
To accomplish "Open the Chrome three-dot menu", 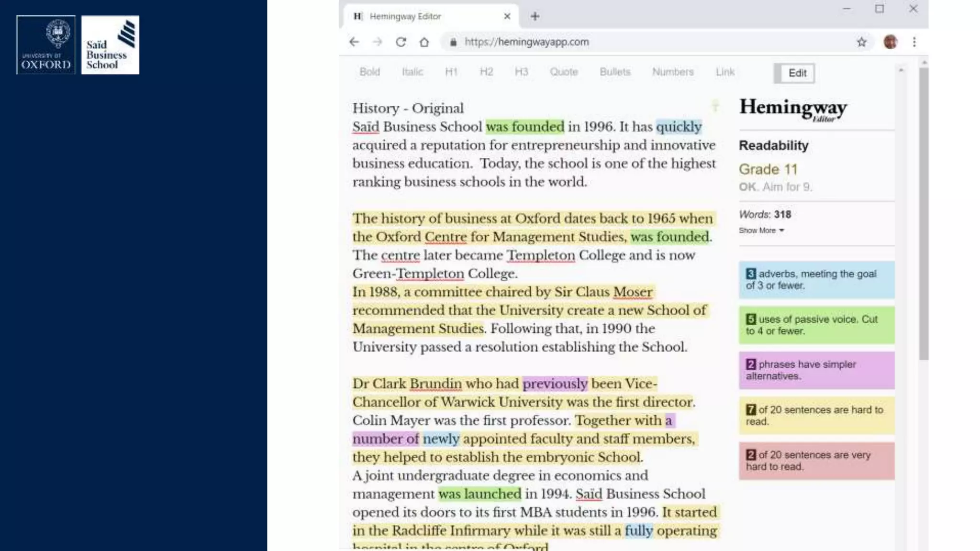I will coord(914,42).
